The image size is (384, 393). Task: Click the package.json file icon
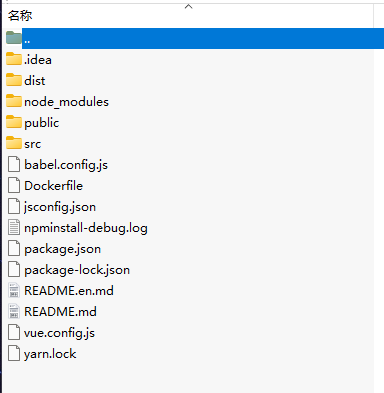pyautogui.click(x=14, y=248)
